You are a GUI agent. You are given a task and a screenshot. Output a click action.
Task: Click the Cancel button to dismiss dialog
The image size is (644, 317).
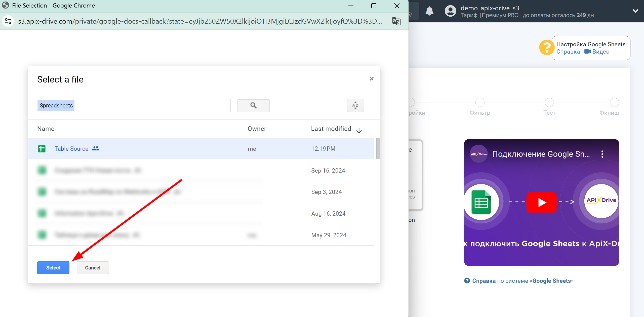[x=92, y=267]
